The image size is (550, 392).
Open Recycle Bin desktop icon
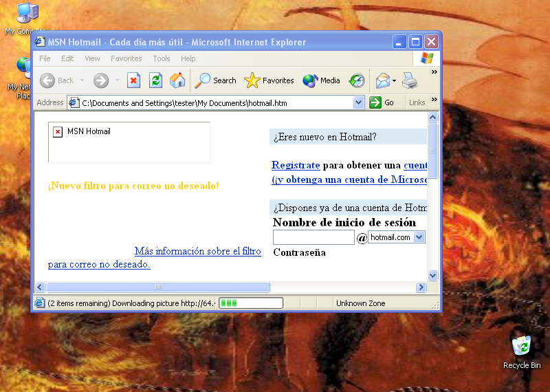(x=522, y=351)
